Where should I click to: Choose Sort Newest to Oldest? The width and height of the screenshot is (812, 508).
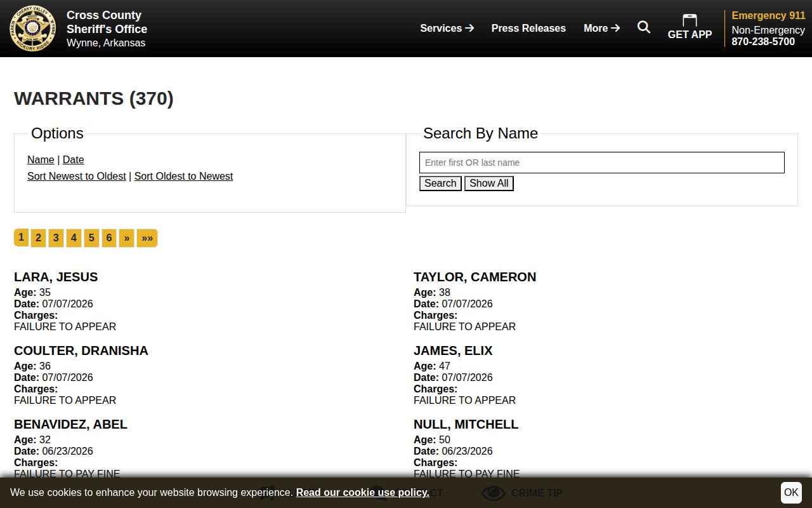[77, 177]
